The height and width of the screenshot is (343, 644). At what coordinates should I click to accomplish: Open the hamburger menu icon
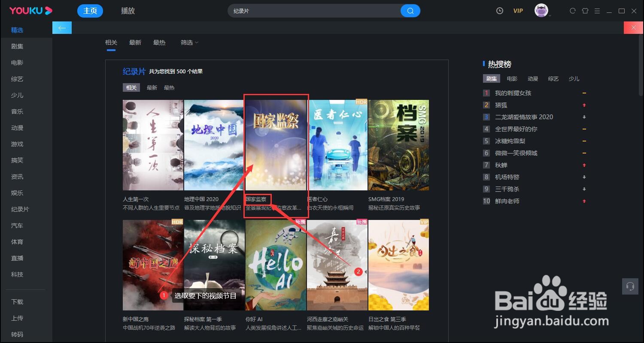click(x=598, y=10)
